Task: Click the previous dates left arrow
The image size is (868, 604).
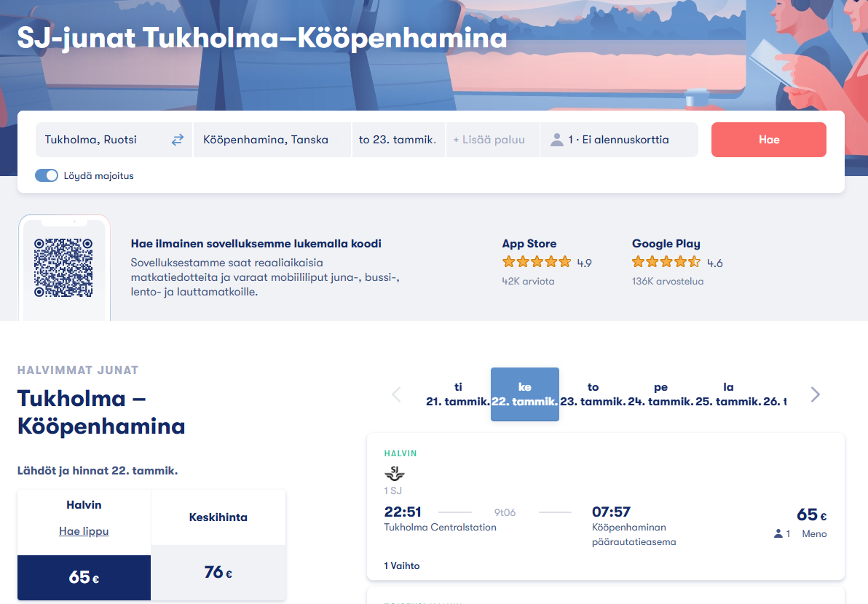Action: pos(396,394)
